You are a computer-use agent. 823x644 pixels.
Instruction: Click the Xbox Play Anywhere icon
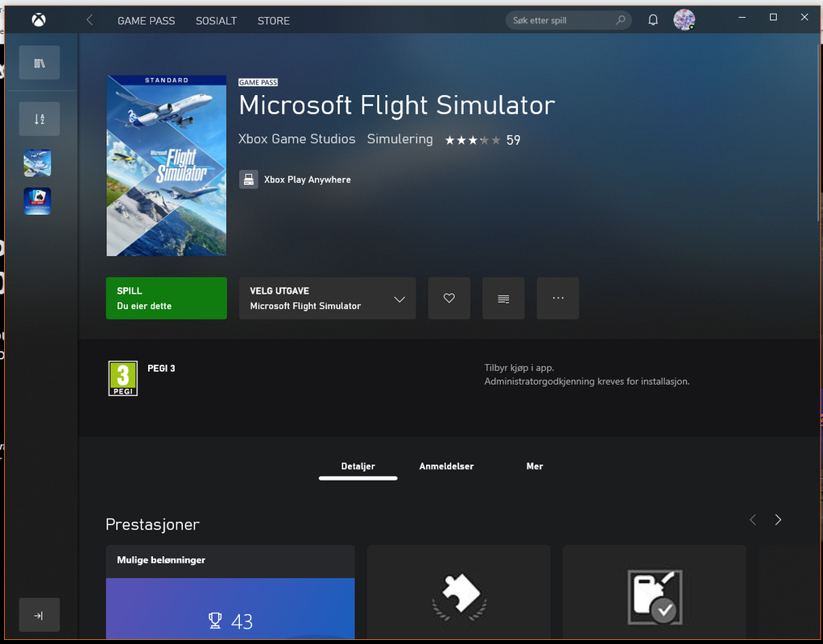pos(249,180)
